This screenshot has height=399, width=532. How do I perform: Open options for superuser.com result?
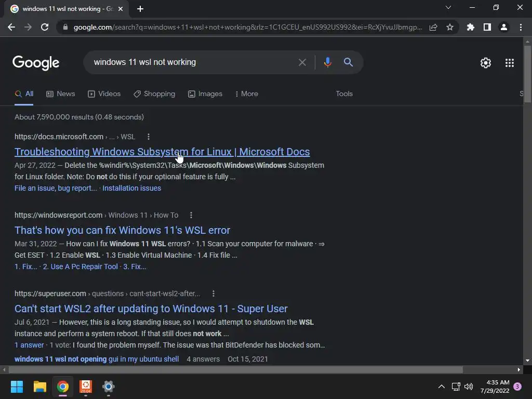(214, 294)
